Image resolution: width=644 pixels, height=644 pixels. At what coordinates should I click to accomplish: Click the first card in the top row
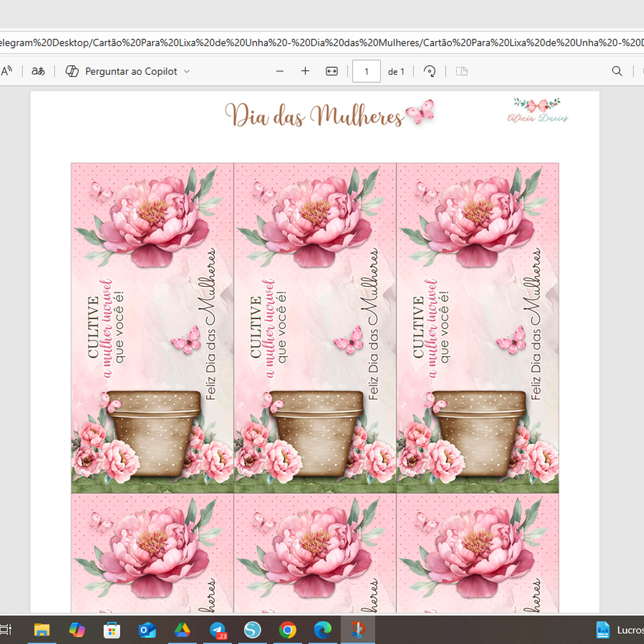[x=152, y=328]
